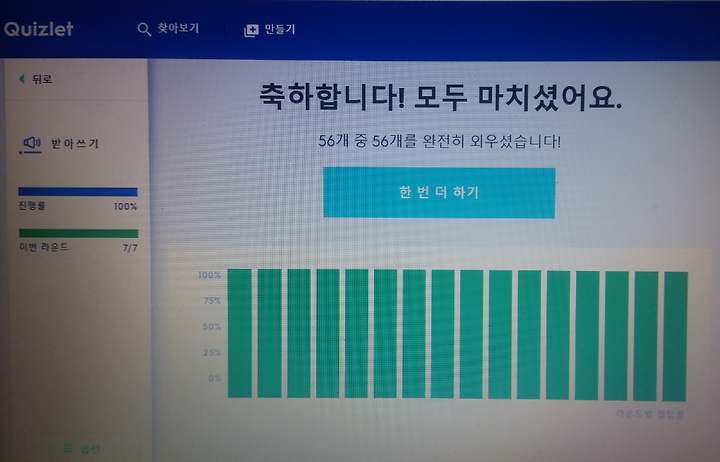This screenshot has height=462, width=720.
Task: Click the 100% progress value text
Action: (x=125, y=207)
